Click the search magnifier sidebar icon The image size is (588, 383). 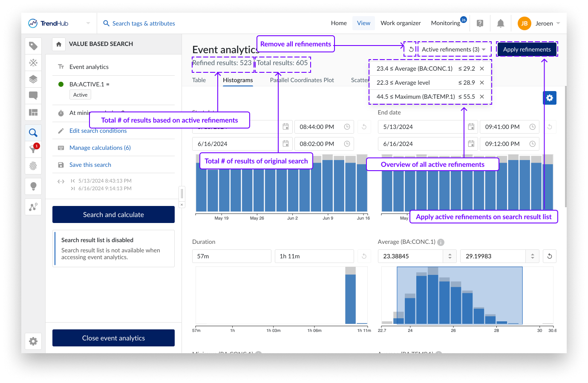click(33, 133)
